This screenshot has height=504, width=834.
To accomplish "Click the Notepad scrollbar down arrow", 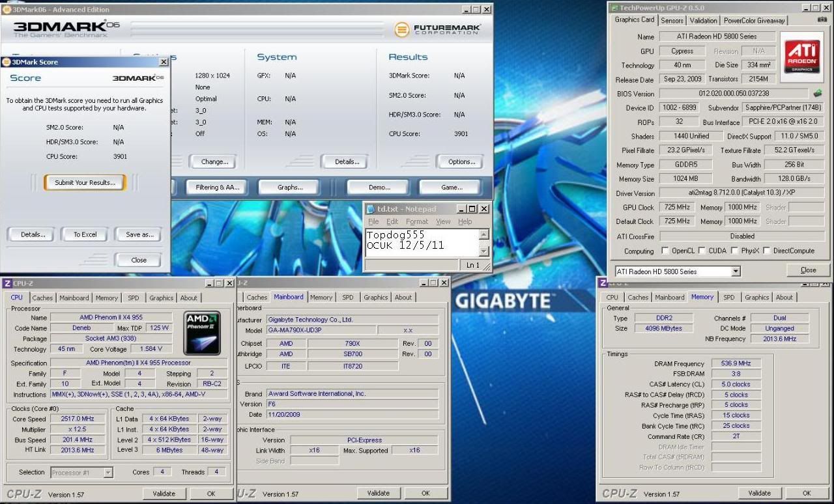I will pyautogui.click(x=484, y=251).
